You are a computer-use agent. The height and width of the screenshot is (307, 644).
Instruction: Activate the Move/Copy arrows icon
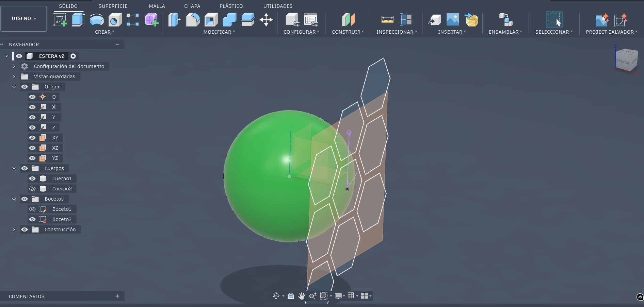coord(266,20)
